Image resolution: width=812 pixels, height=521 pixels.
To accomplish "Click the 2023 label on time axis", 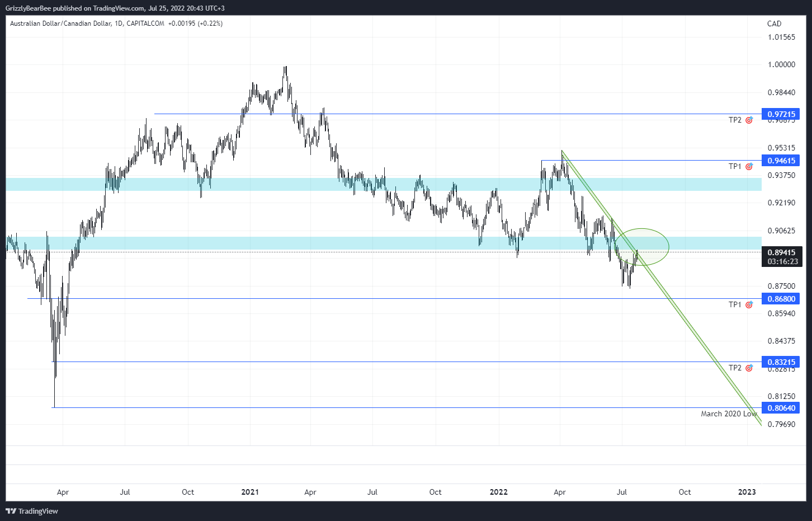I will [747, 492].
